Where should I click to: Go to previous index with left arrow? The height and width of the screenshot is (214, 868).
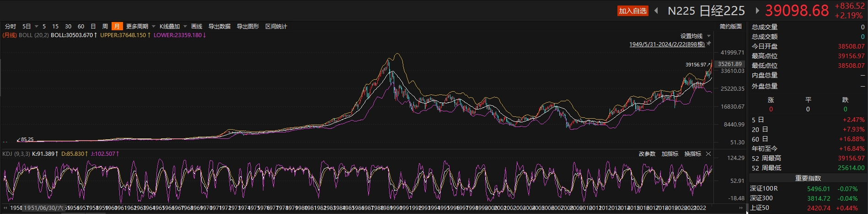point(657,11)
